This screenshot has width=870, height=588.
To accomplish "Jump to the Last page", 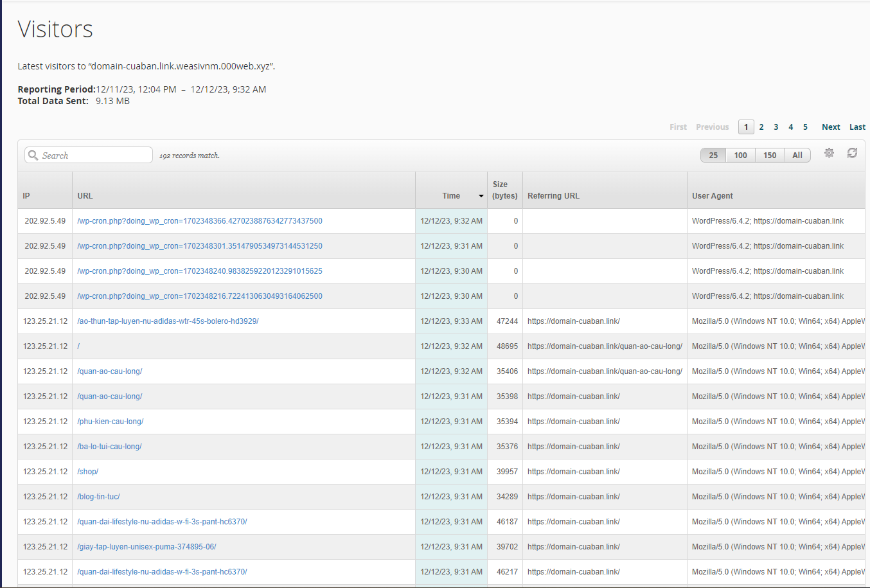I will pyautogui.click(x=857, y=127).
